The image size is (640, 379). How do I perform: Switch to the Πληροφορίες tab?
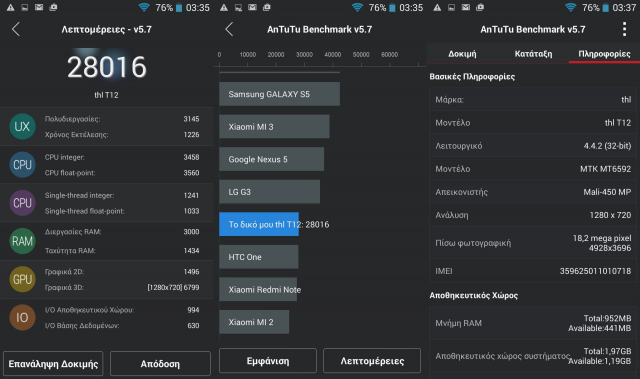(604, 54)
